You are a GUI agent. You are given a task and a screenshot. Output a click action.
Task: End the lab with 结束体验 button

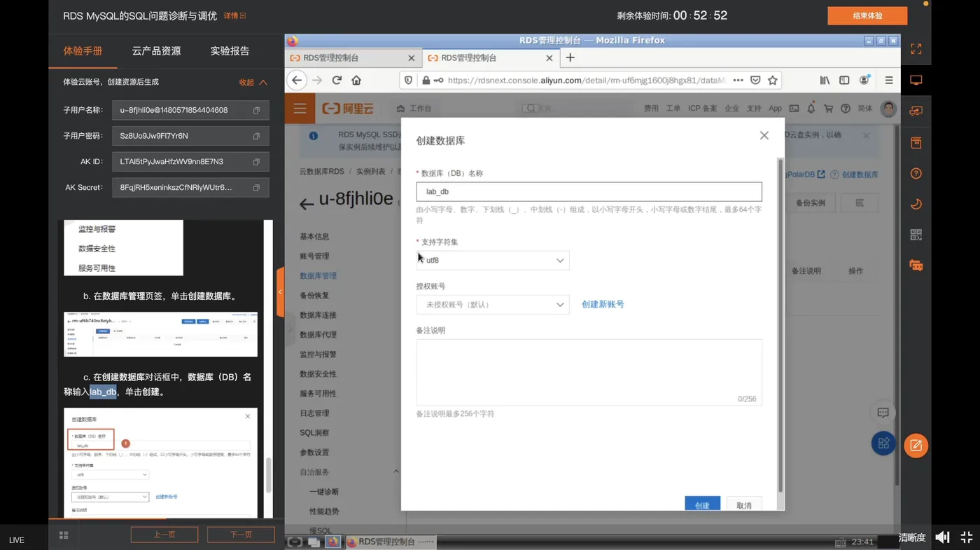pos(867,15)
